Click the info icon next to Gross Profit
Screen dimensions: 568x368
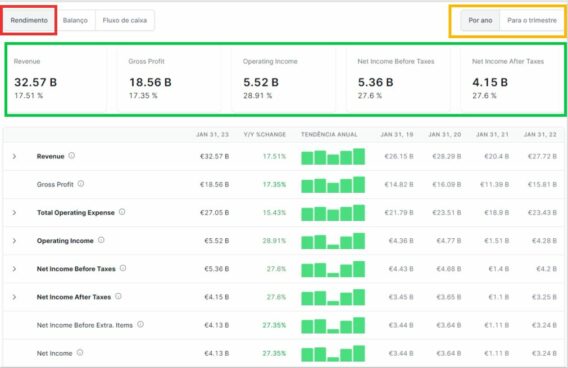[x=81, y=184]
